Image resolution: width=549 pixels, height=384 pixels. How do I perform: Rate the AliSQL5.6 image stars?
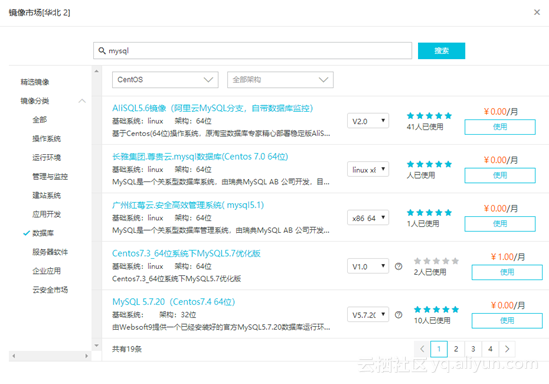point(429,116)
